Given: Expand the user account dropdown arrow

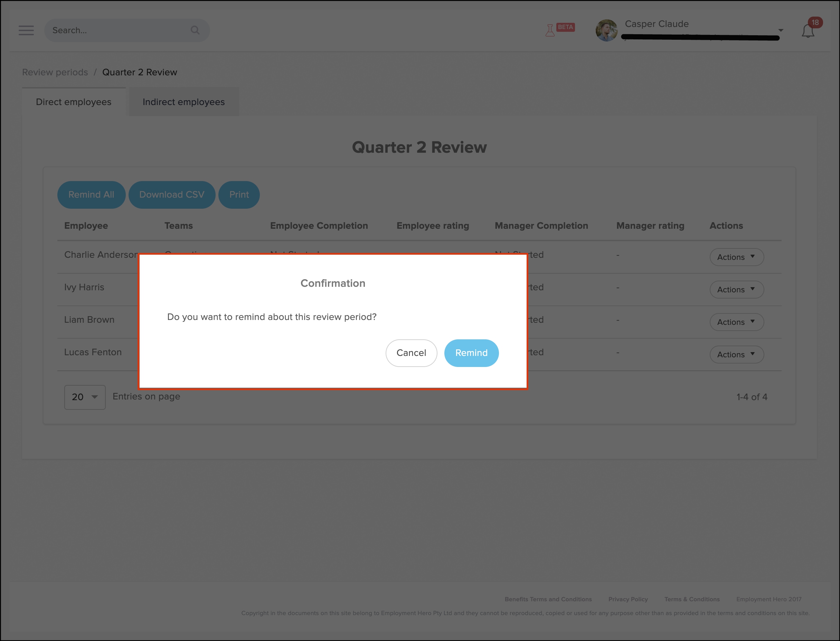Looking at the screenshot, I should (781, 30).
